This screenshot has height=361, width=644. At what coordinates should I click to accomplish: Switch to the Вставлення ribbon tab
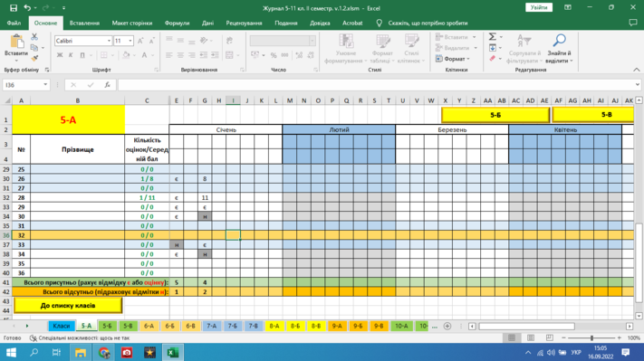click(84, 23)
